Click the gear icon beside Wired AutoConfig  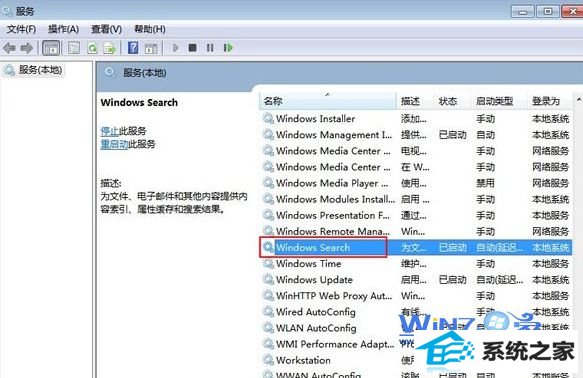[268, 312]
